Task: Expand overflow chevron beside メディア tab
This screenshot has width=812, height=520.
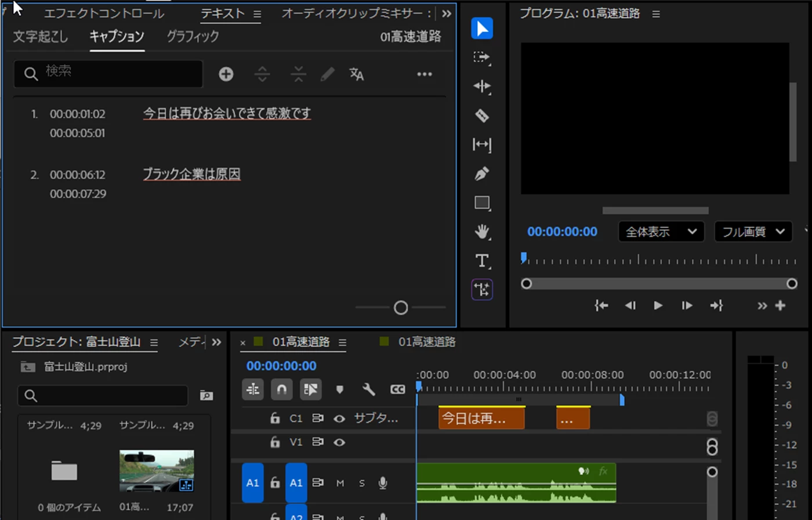Action: pyautogui.click(x=216, y=342)
